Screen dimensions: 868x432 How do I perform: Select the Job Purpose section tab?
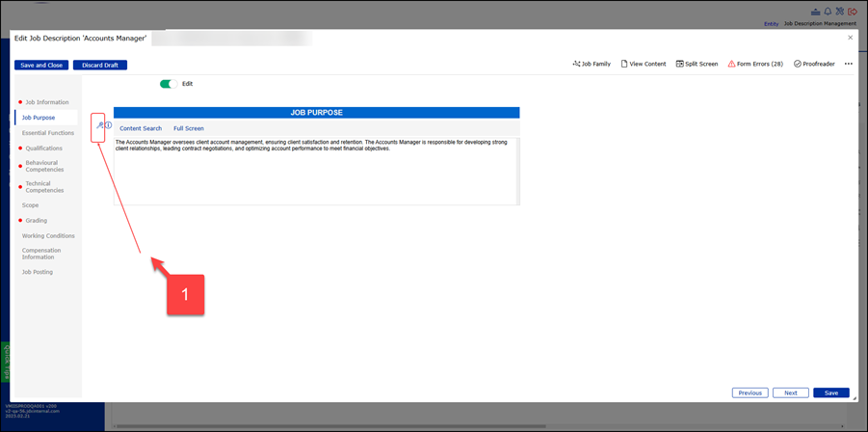(46, 118)
